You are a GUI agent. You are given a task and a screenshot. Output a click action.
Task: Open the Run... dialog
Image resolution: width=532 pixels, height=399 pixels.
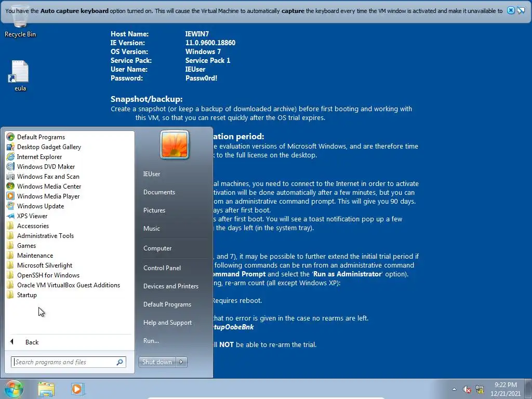pyautogui.click(x=151, y=341)
